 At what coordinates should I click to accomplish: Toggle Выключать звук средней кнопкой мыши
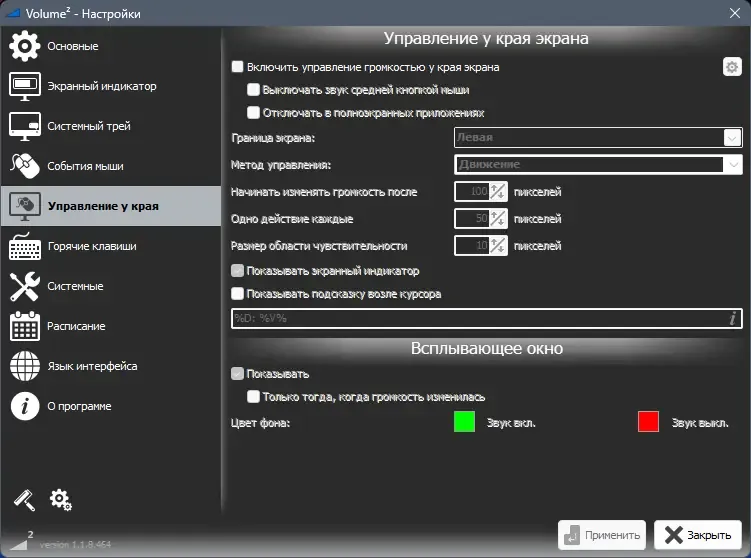(253, 90)
